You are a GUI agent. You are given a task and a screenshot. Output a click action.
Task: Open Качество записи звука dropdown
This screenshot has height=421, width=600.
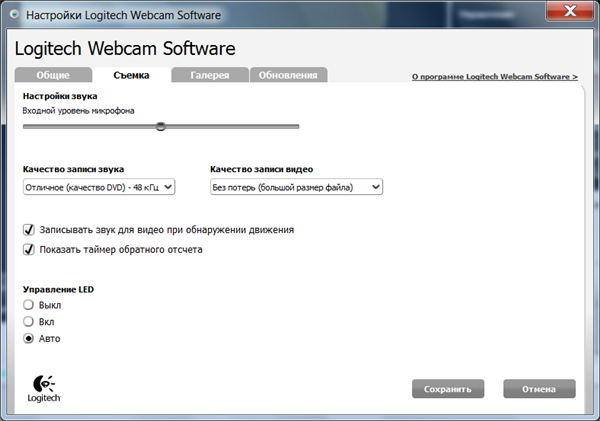[x=99, y=187]
